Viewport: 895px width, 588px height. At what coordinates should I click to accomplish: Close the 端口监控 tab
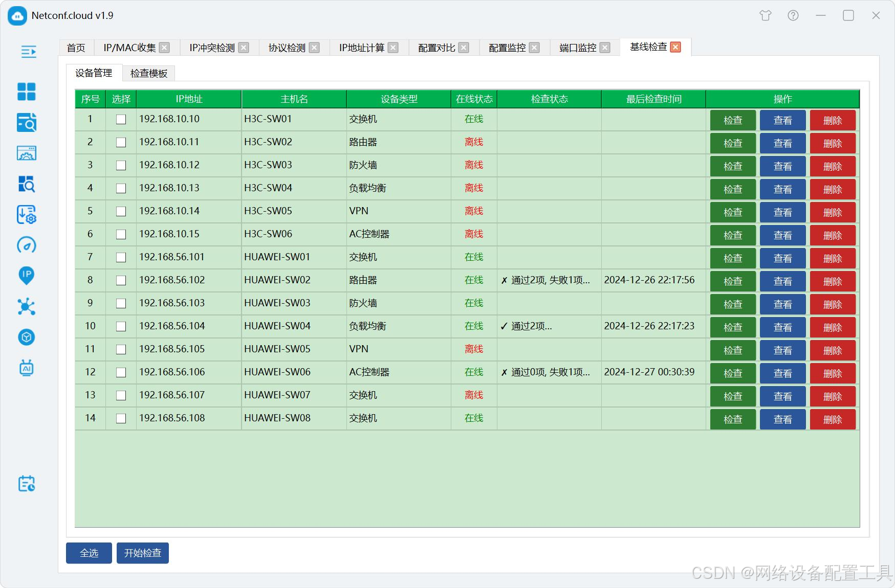605,48
